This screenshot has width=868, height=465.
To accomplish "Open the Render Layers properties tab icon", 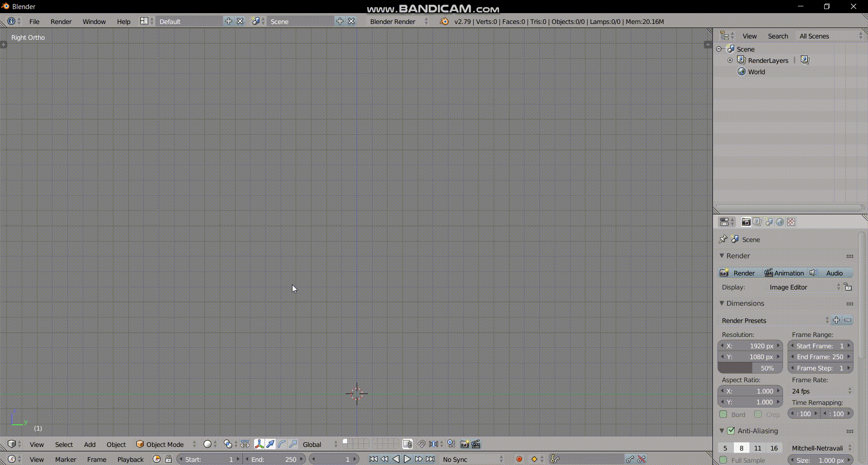I will tap(757, 222).
